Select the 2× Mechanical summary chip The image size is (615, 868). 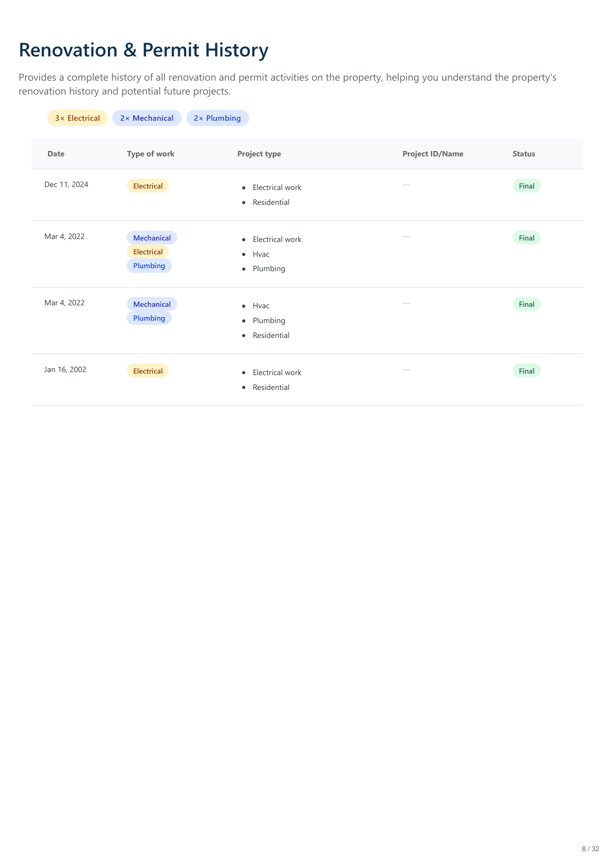(x=147, y=118)
